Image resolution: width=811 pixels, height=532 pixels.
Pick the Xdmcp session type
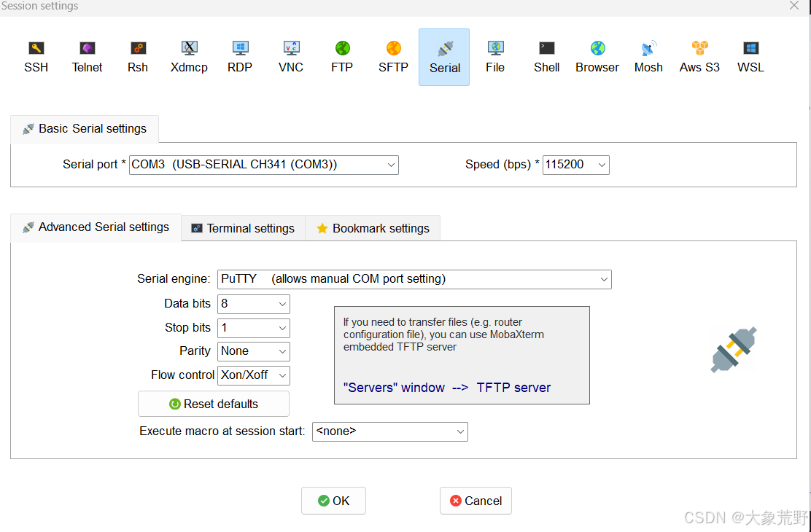click(x=189, y=57)
